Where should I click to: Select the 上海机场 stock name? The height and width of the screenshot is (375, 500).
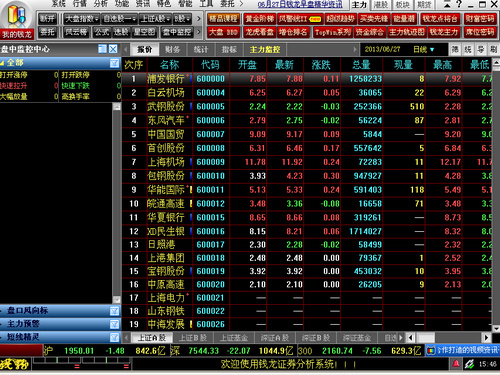(166, 162)
